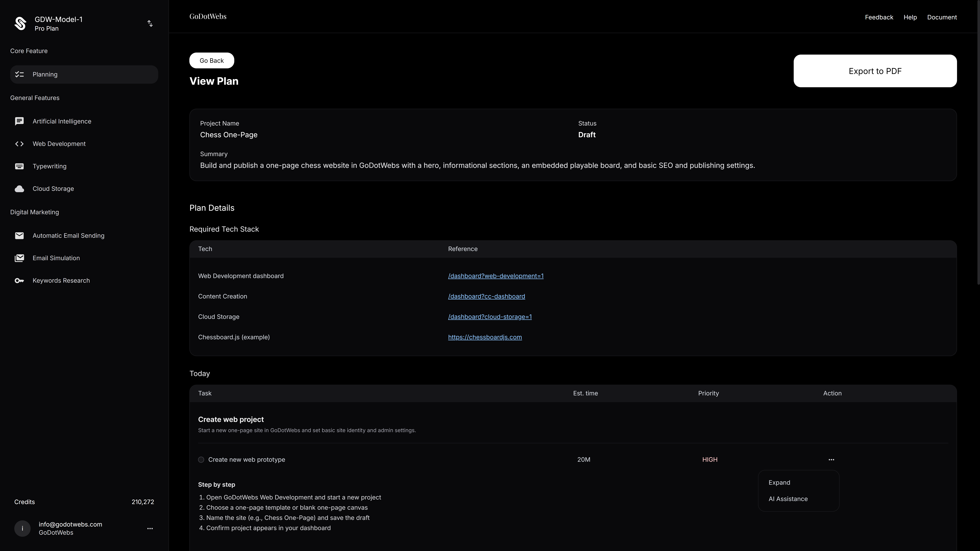Open the Email Simulation icon

pos(19,258)
